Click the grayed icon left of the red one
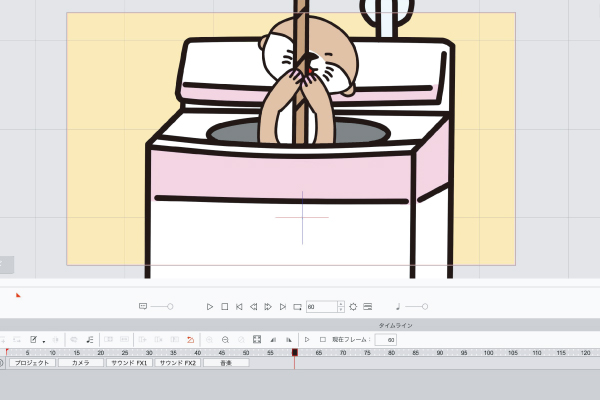 pyautogui.click(x=174, y=340)
